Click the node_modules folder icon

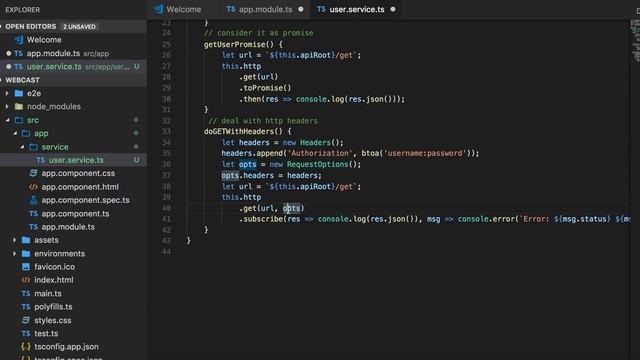[19, 107]
